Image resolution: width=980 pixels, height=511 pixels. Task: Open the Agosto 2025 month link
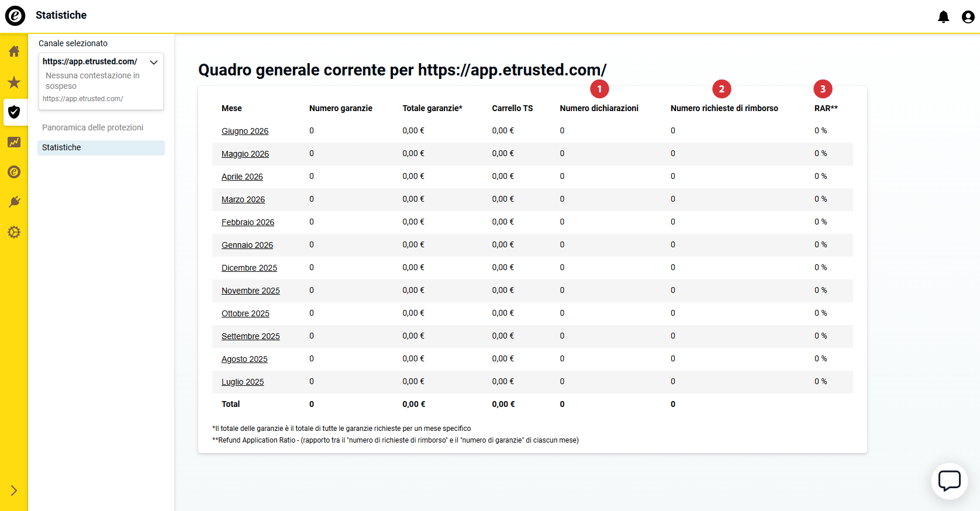pyautogui.click(x=244, y=359)
